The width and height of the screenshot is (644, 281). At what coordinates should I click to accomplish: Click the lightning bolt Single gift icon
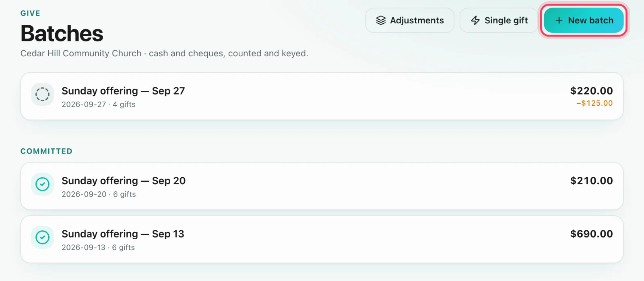pyautogui.click(x=475, y=21)
